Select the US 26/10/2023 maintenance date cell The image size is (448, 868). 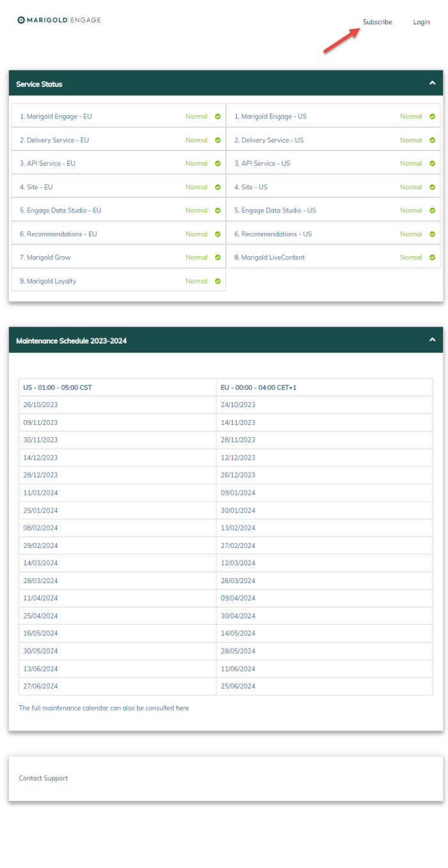tap(40, 405)
